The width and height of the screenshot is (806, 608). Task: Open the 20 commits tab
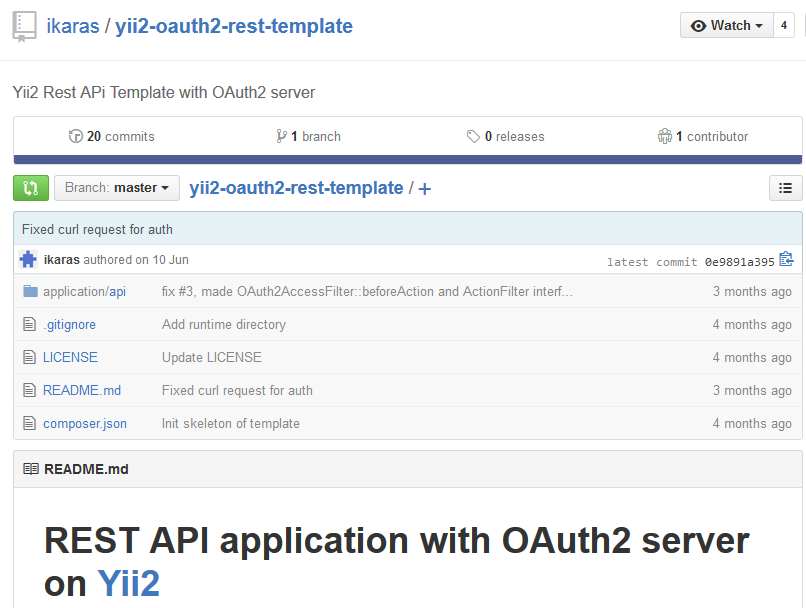point(111,137)
